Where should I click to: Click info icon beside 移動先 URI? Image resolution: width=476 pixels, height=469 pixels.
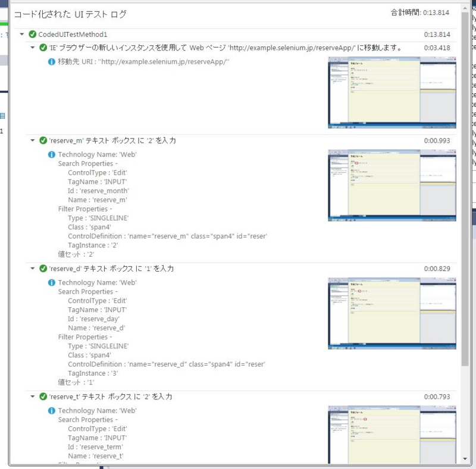point(52,62)
